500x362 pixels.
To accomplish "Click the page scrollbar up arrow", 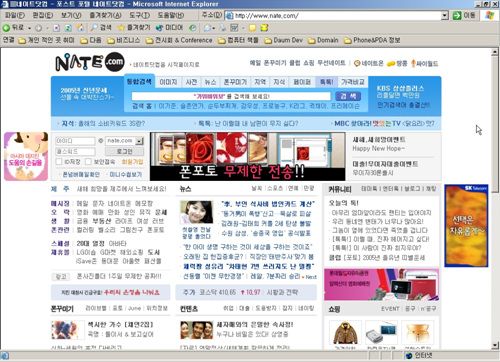I will (495, 52).
